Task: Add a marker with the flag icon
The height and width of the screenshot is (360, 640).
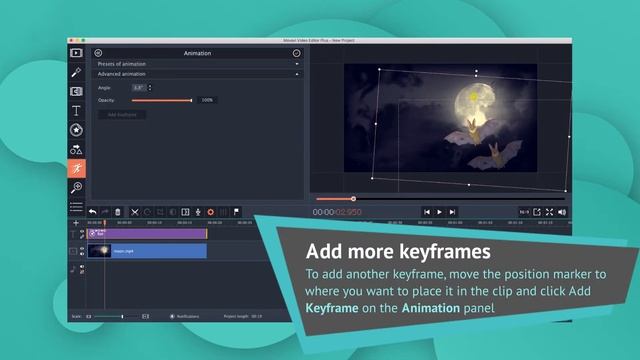Action: (236, 212)
